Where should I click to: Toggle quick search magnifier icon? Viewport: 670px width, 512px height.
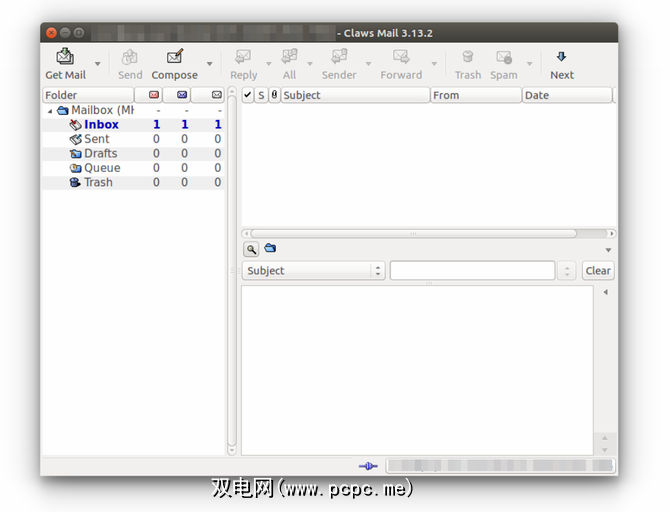[x=251, y=249]
